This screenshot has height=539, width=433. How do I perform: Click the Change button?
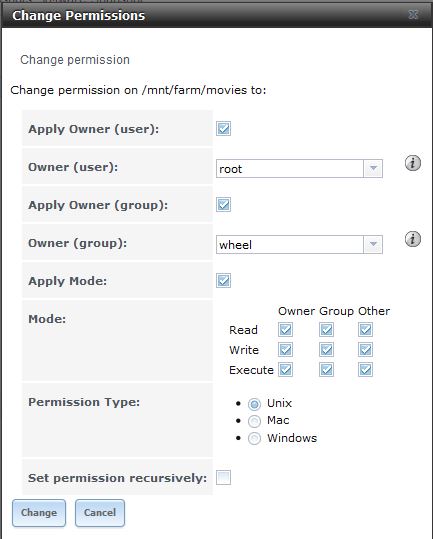pyautogui.click(x=39, y=513)
